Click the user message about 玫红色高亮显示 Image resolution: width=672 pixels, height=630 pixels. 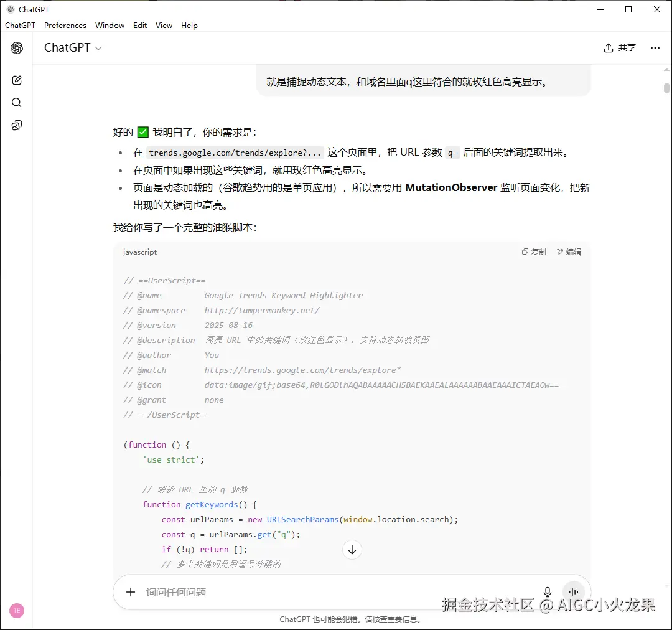[424, 82]
